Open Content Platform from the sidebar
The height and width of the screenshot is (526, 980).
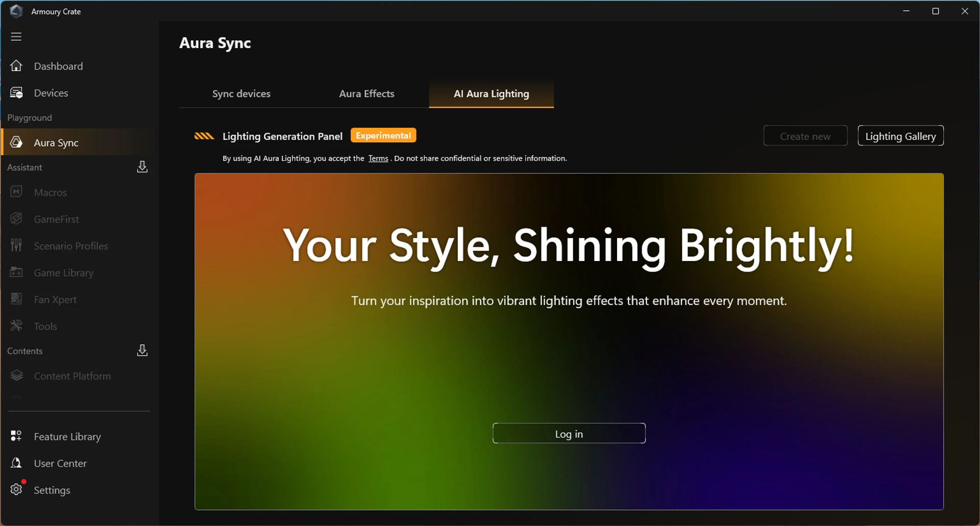(x=79, y=376)
